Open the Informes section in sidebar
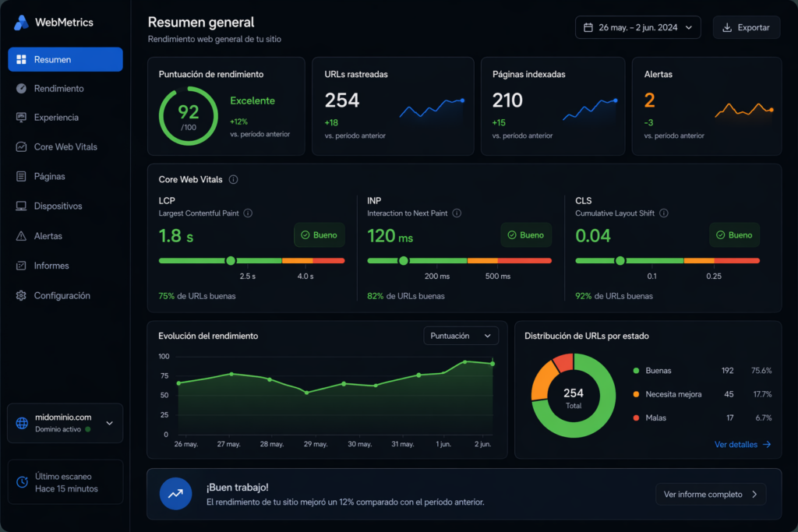The height and width of the screenshot is (532, 798). tap(51, 266)
